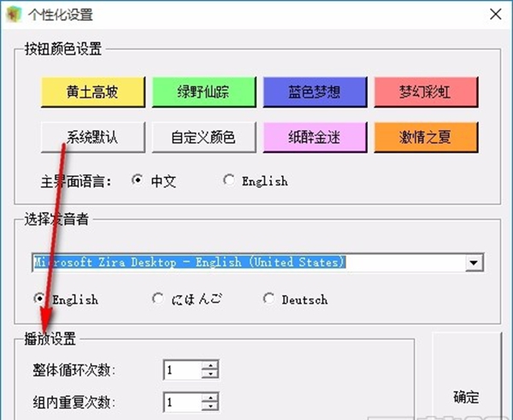Open the voice speaker dropdown arrow
This screenshot has height=420, width=513.
(474, 263)
